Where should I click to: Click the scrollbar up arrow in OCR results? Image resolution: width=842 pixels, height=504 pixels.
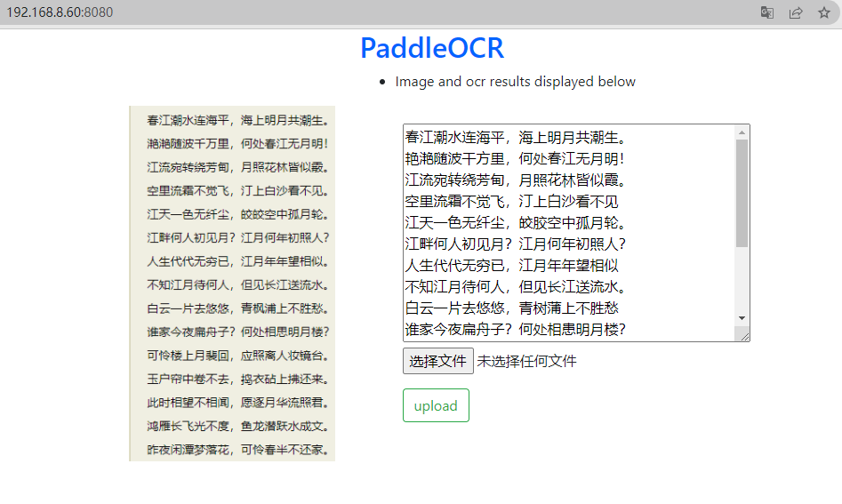pos(742,132)
